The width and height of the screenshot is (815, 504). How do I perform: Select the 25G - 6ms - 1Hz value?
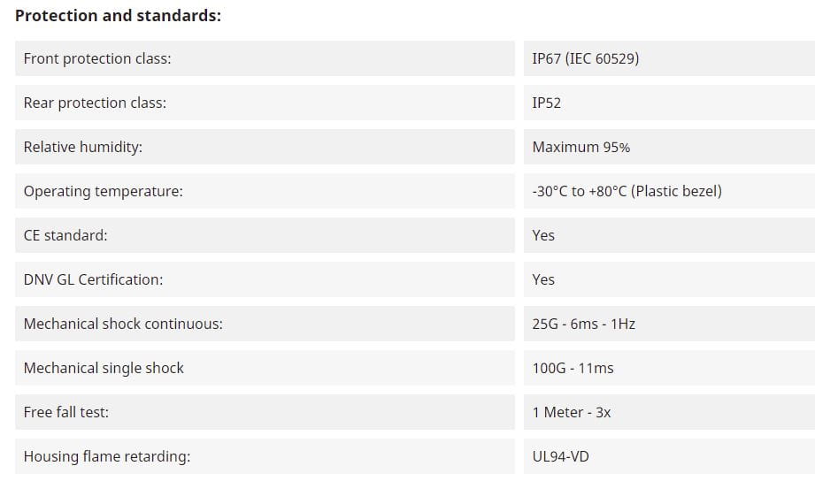click(x=584, y=324)
